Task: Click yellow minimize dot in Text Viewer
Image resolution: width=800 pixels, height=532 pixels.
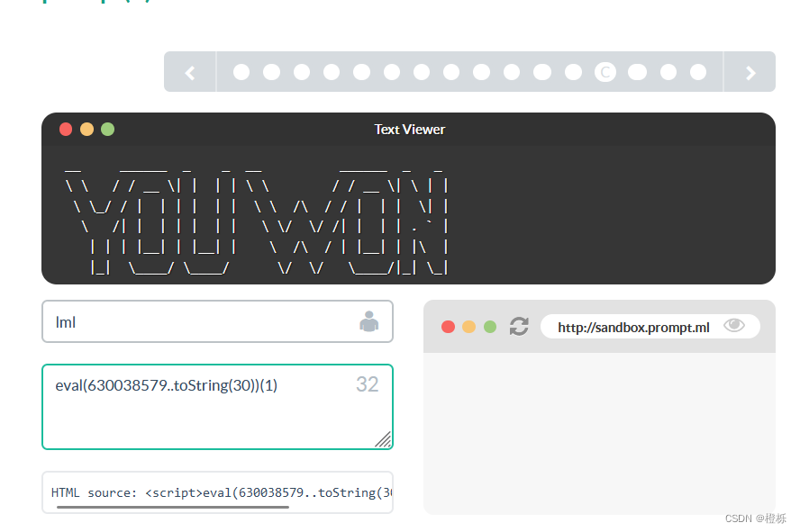Action: [86, 130]
